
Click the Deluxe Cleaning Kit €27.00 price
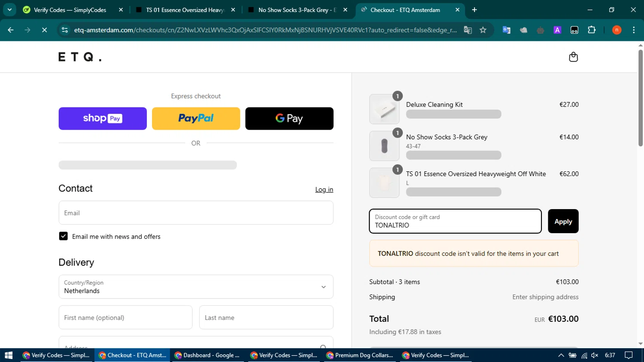(x=569, y=105)
